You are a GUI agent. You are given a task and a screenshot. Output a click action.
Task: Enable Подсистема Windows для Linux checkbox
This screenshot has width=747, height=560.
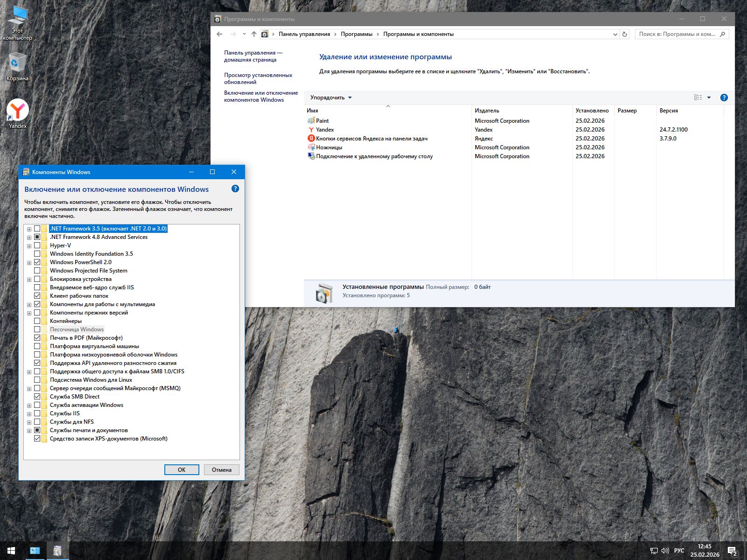(37, 380)
